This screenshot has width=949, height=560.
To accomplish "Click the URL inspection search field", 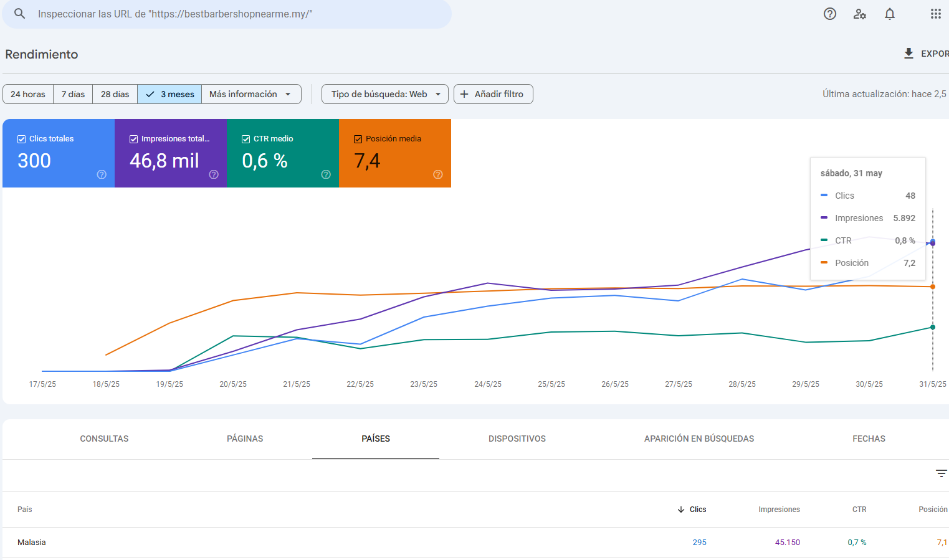I will pos(227,14).
